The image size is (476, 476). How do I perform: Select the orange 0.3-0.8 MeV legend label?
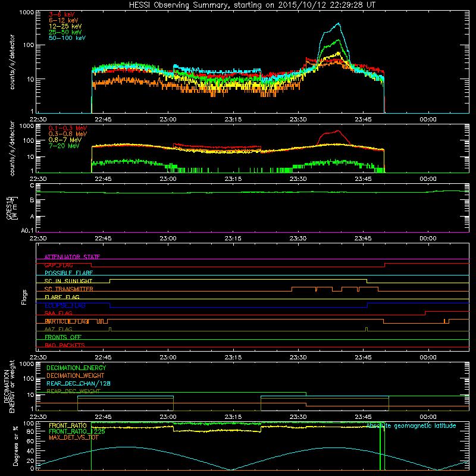tap(68, 134)
